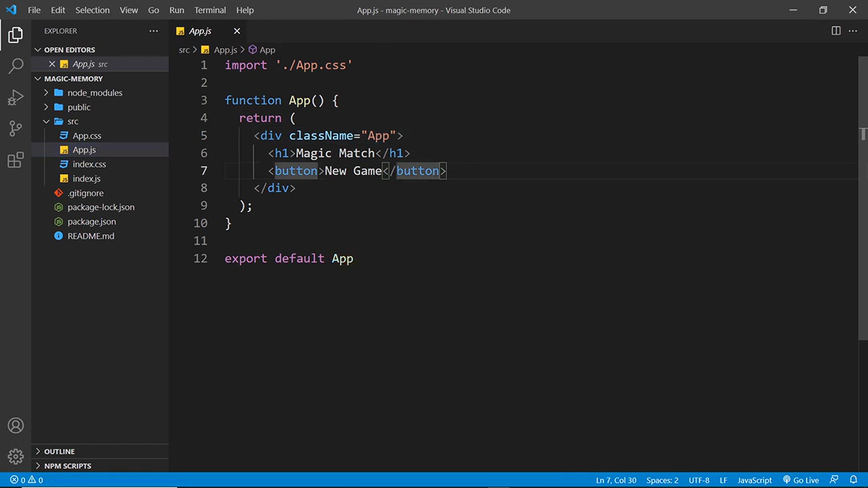Split the editor to the right
This screenshot has height=488, width=868.
(x=836, y=31)
